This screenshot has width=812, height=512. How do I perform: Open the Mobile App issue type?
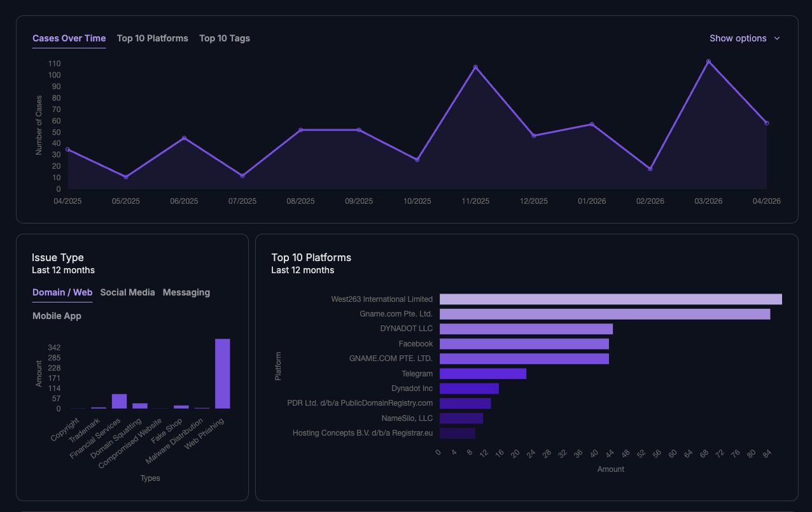[57, 315]
